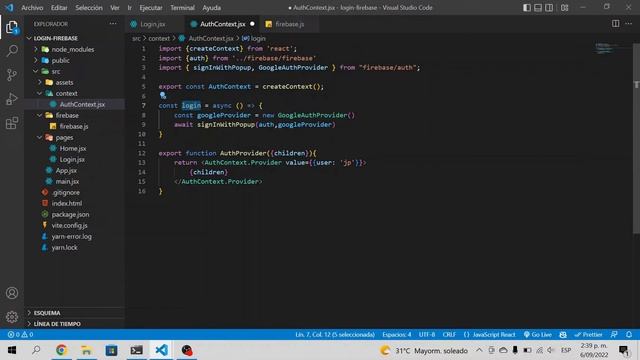Click the editor vertical scrollbar
Screen dimensions: 640x360
coord(636,139)
